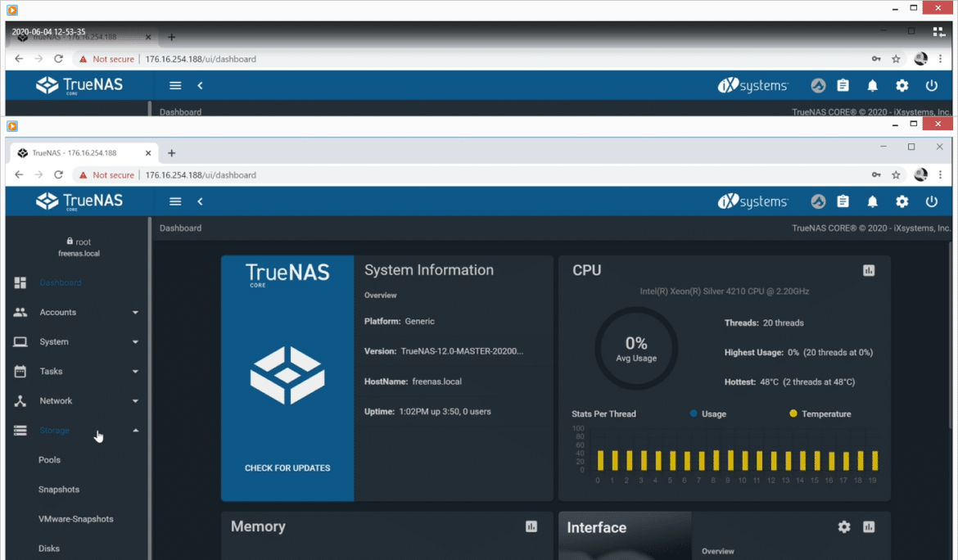958x560 pixels.
Task: Click the Intel Xeon Silver 4210 CPU model text
Action: tap(725, 291)
